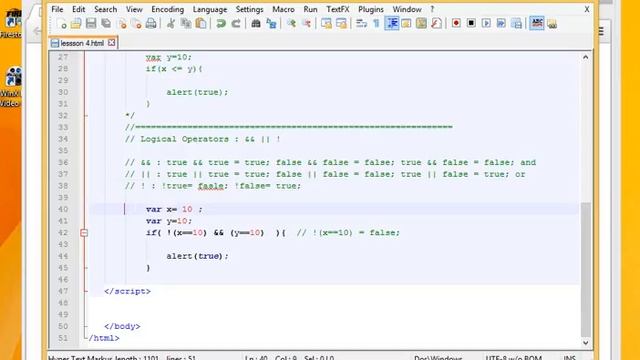Create a new document with New icon

pyautogui.click(x=62, y=24)
